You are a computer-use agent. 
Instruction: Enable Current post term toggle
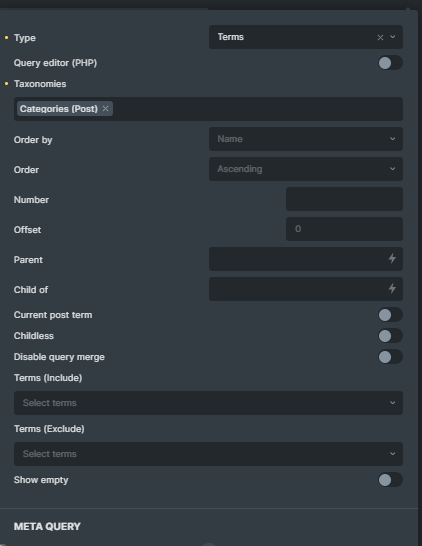pyautogui.click(x=390, y=315)
